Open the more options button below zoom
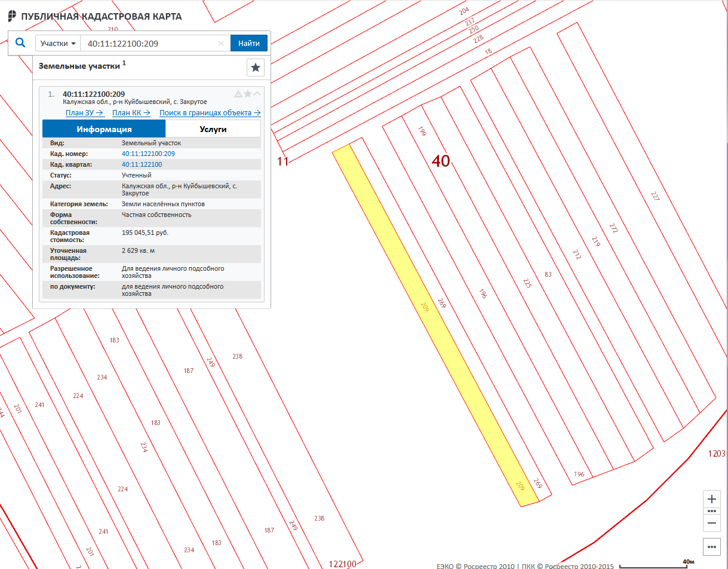Viewport: 728px width, 569px height. point(711,546)
